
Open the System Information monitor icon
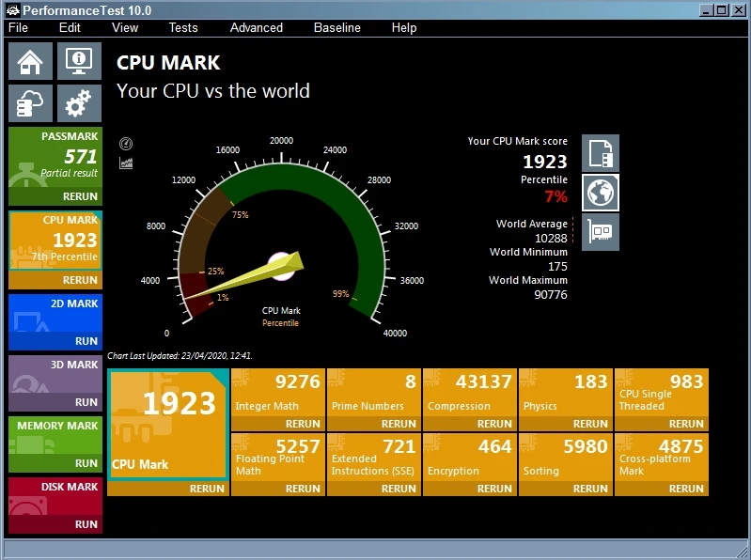click(x=79, y=61)
